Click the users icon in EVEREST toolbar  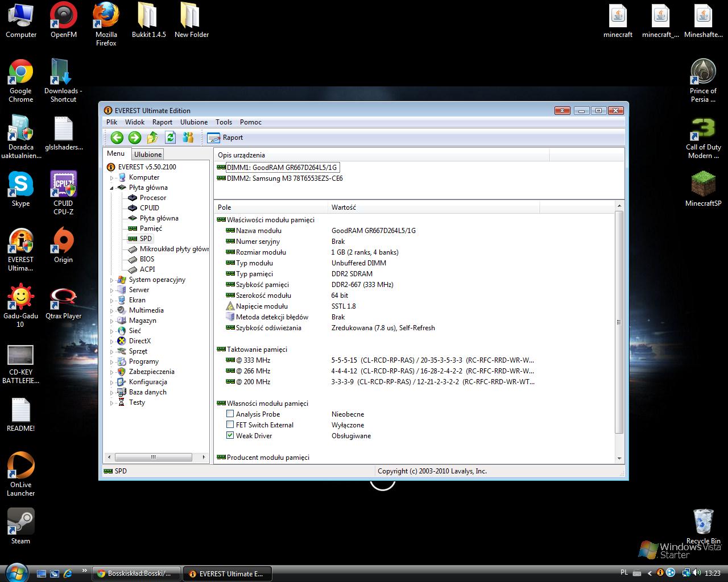point(188,137)
